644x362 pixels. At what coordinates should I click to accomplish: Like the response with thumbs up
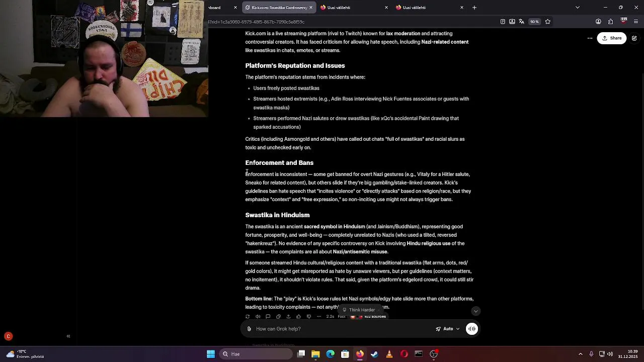pos(298,317)
